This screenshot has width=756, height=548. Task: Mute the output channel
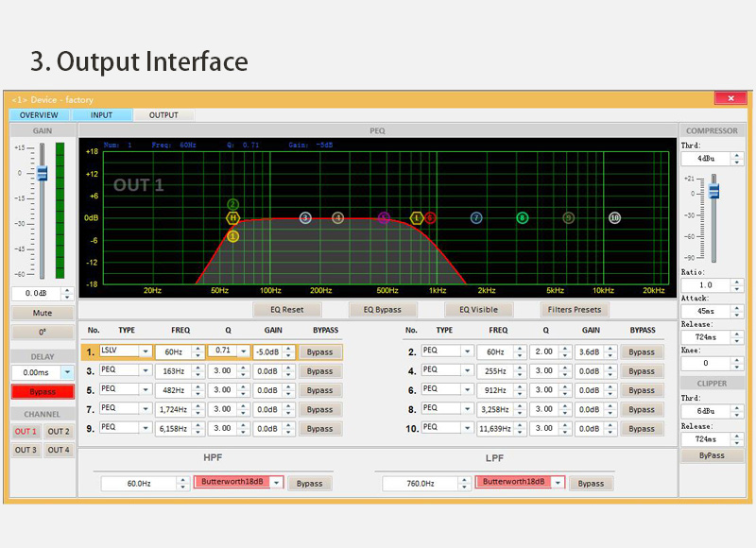43,313
